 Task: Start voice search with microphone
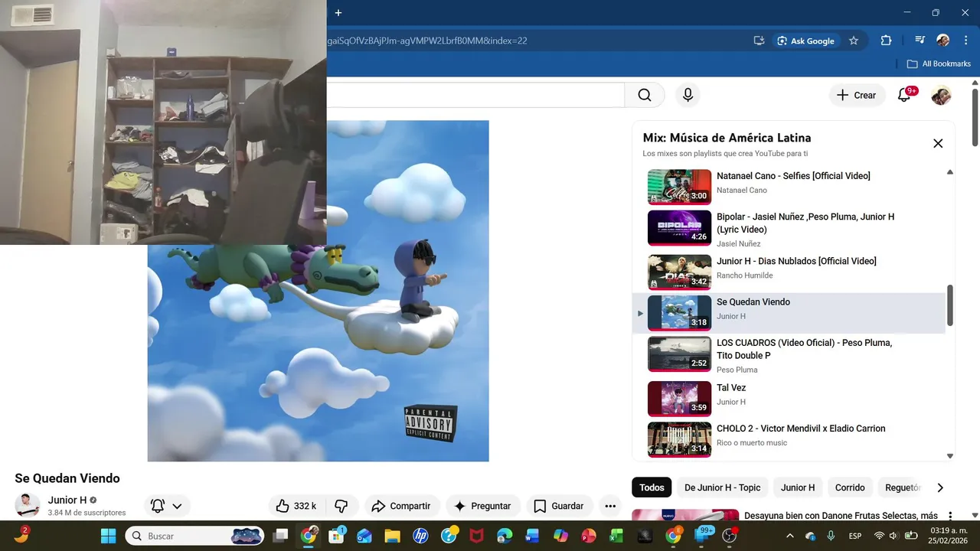pyautogui.click(x=688, y=95)
